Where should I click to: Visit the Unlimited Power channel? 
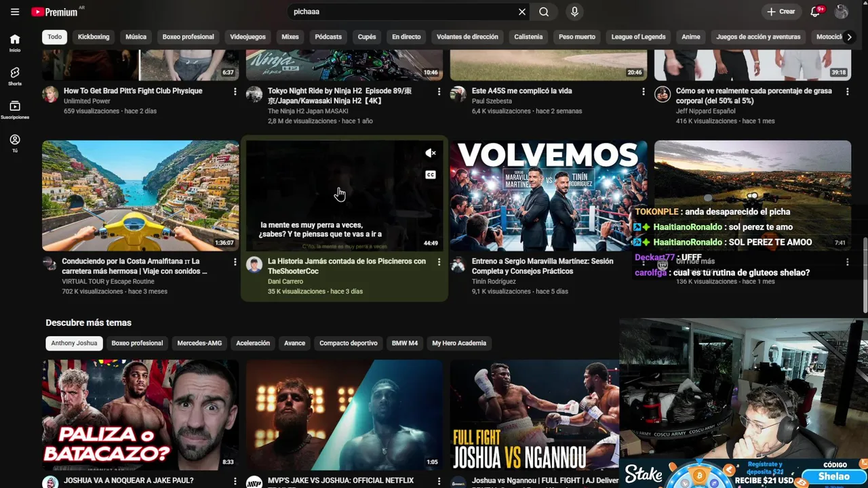(87, 101)
